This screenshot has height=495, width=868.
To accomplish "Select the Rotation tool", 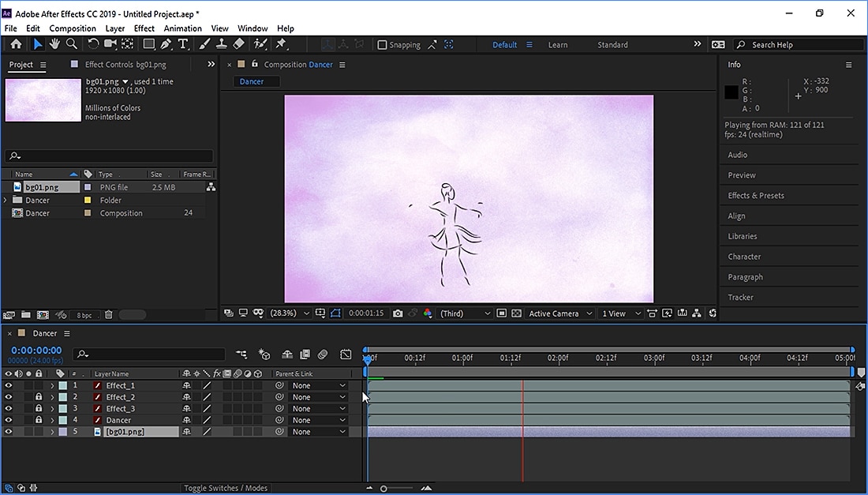I will point(92,43).
